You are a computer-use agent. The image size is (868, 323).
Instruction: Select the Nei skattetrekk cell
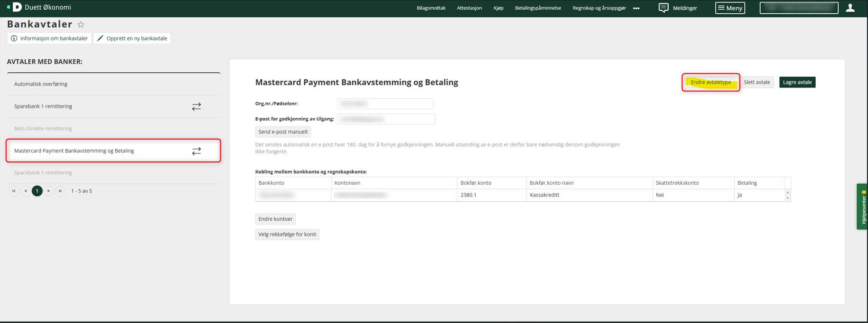693,195
